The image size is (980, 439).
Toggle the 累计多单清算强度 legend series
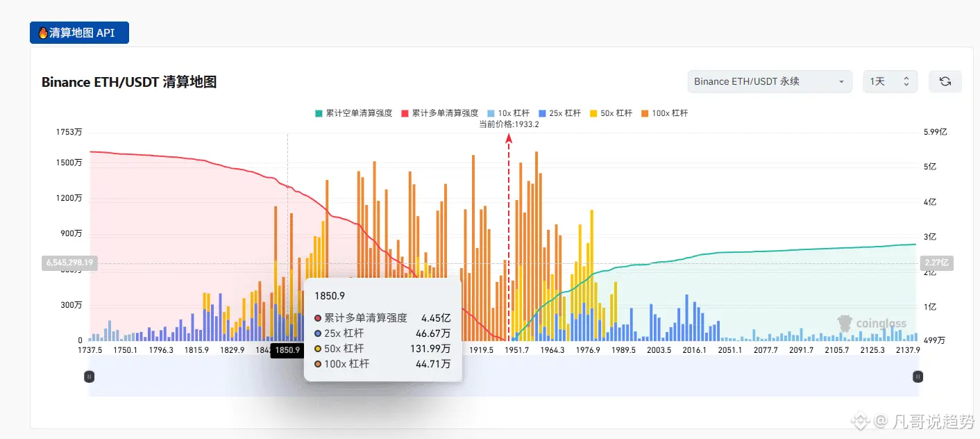[x=439, y=113]
